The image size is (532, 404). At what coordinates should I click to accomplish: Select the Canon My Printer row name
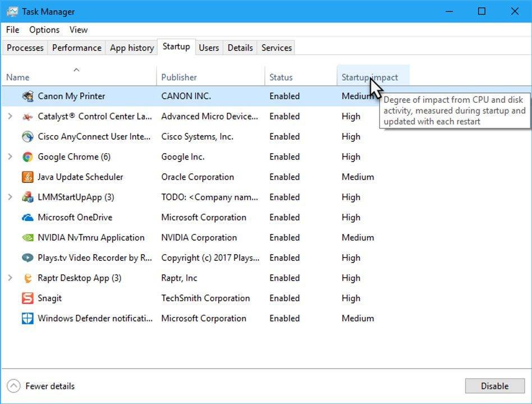[x=71, y=97]
